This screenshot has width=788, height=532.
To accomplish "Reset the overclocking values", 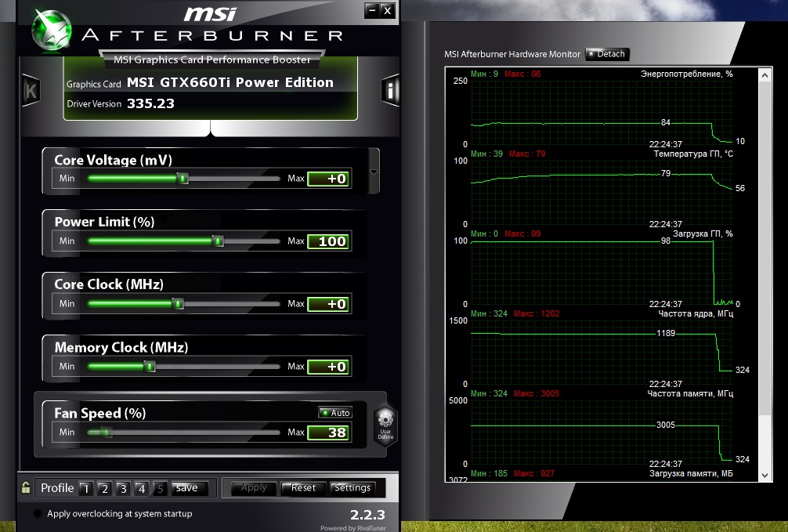I will pos(303,488).
